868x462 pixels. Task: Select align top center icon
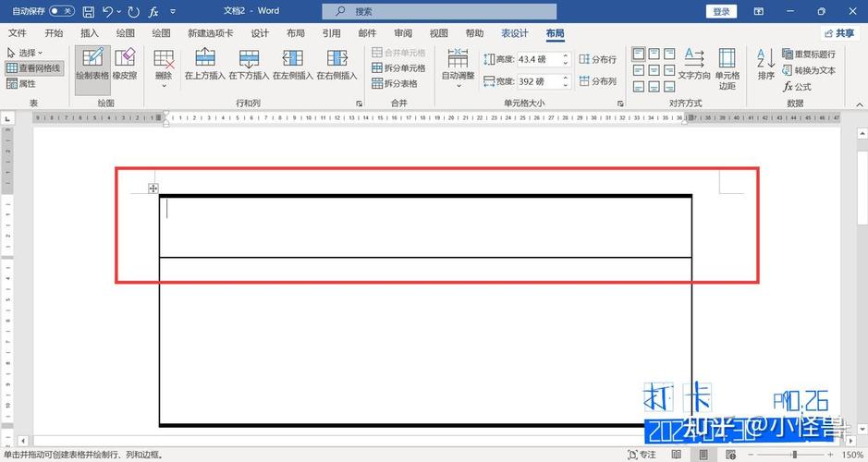point(654,54)
